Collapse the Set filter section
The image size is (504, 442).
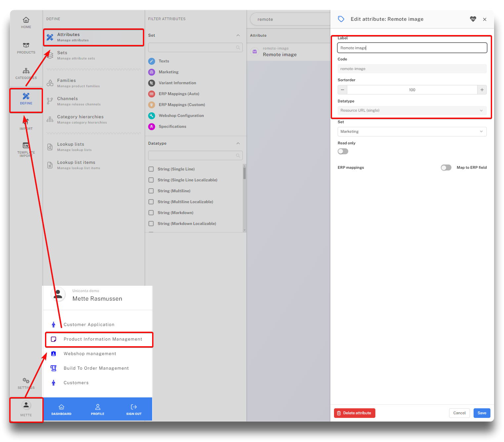[238, 35]
